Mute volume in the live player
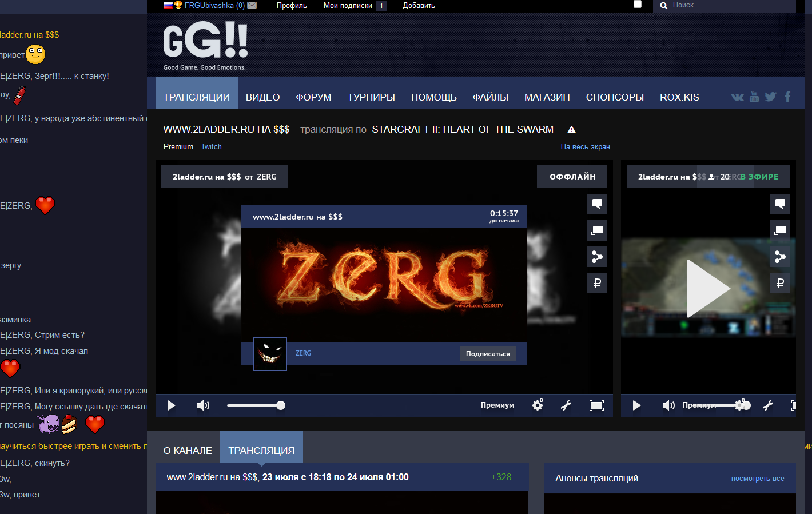The image size is (812, 514). [668, 405]
